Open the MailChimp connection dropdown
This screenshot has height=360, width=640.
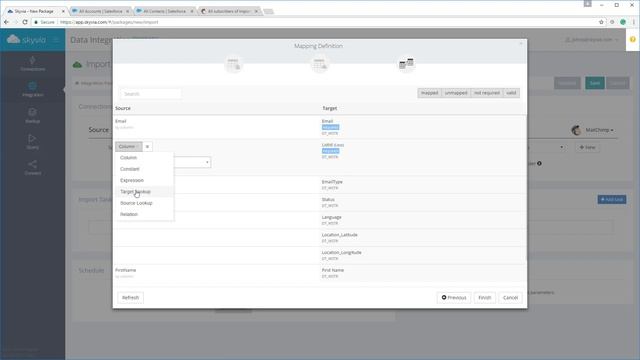click(x=599, y=130)
